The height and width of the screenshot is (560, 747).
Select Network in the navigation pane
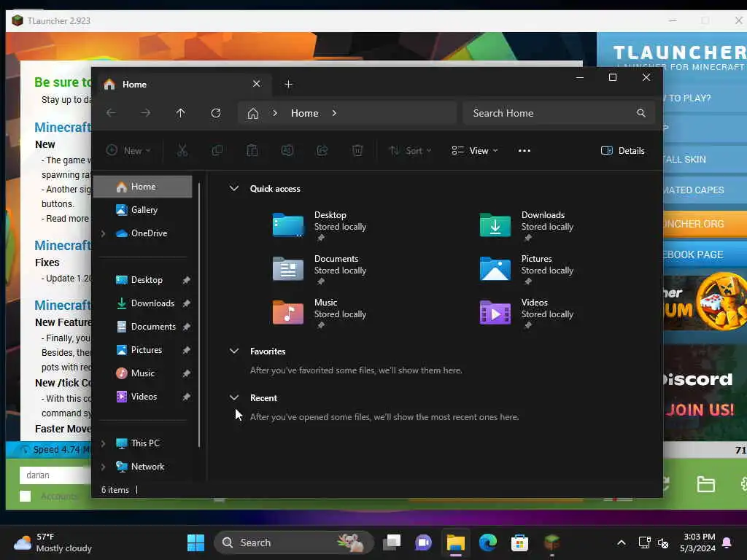coord(147,467)
